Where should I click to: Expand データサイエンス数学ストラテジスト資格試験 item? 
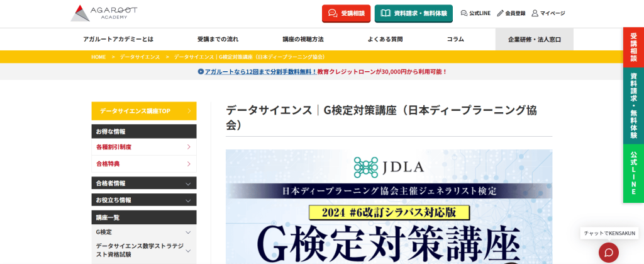pyautogui.click(x=144, y=250)
